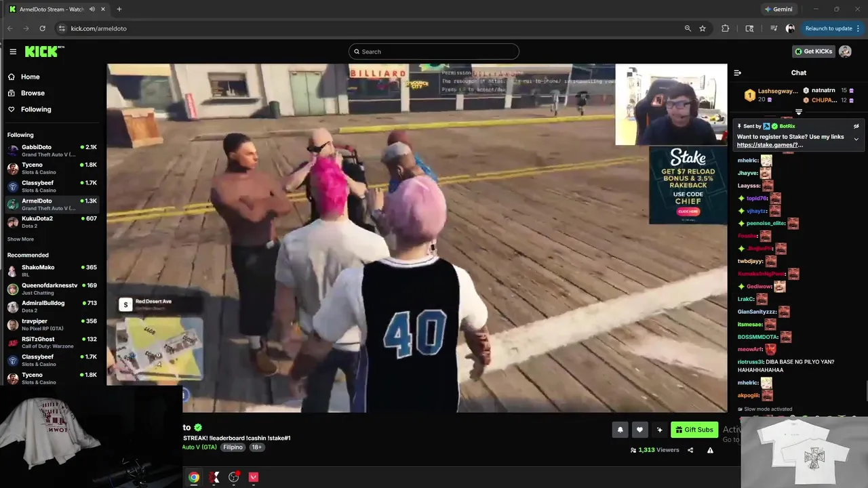Bookmark this page with the star
Image resolution: width=868 pixels, height=488 pixels.
[703, 28]
